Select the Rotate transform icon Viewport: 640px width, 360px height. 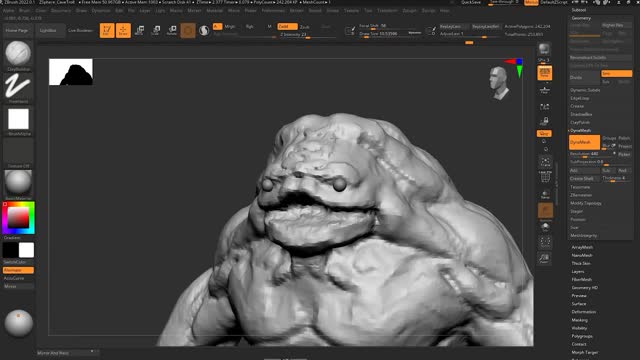[x=172, y=30]
